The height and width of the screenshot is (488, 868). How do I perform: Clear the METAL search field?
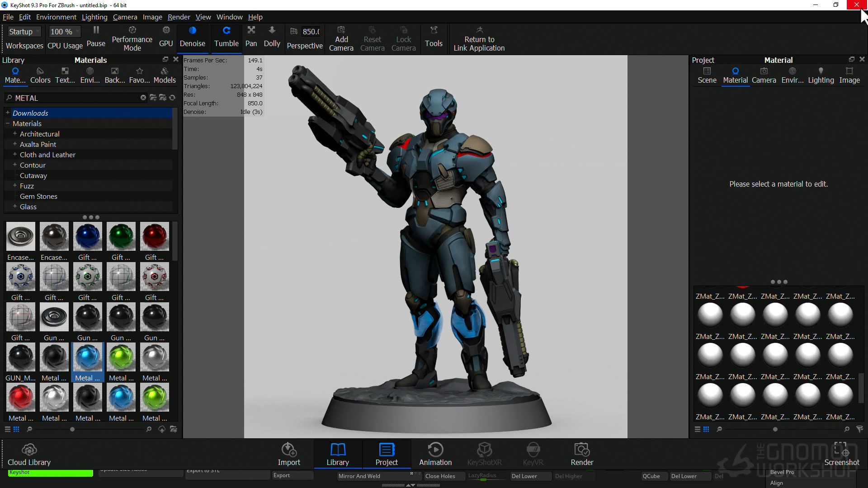pyautogui.click(x=143, y=98)
